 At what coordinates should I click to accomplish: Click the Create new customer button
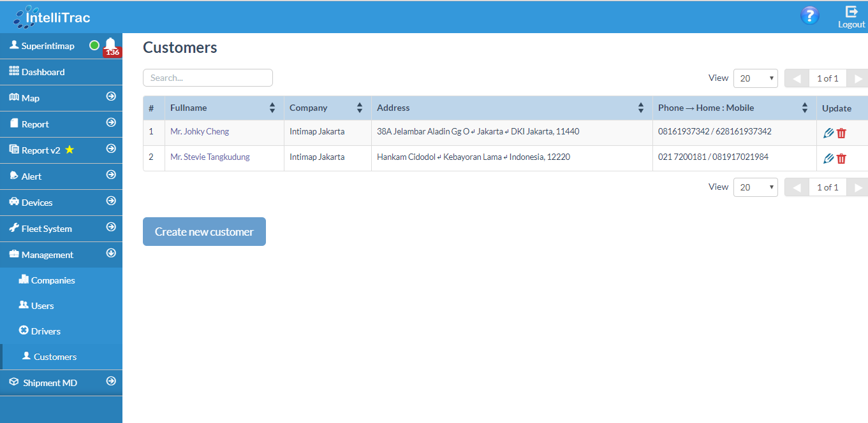[204, 232]
